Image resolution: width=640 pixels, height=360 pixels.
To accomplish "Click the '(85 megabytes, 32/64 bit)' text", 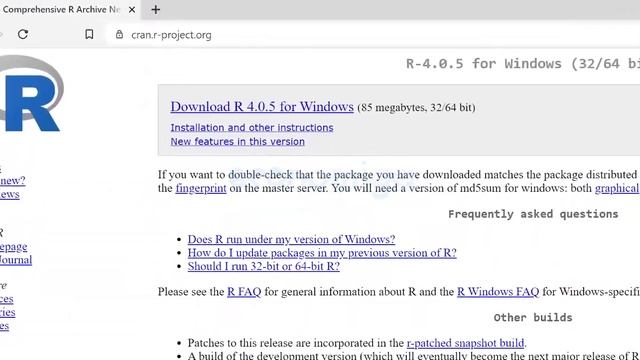I will (x=416, y=108).
